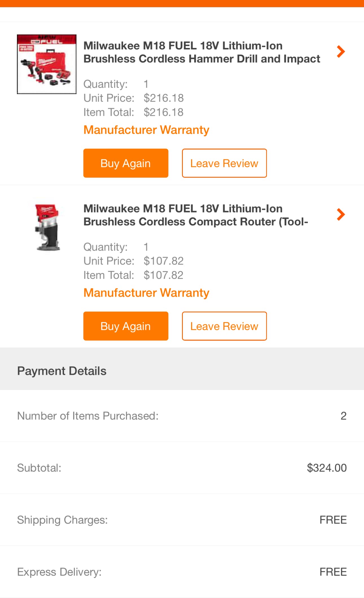Viewport: 364px width, 598px height.
Task: Open Manufacturer Warranty for hammer drill
Action: tap(146, 130)
